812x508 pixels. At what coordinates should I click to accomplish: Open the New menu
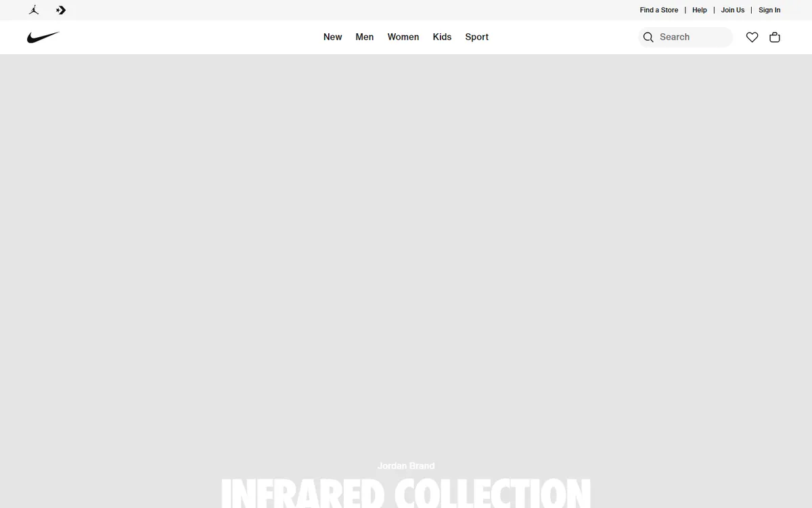332,37
